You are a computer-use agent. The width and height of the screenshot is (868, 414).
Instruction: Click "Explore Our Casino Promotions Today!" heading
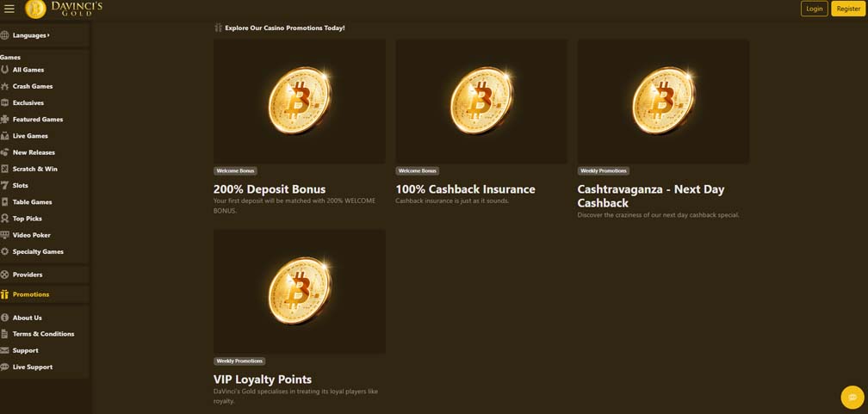point(284,28)
